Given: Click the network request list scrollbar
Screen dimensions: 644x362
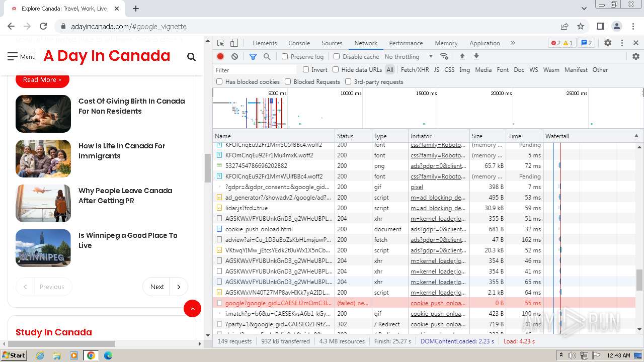Looking at the screenshot, I should pyautogui.click(x=639, y=281).
